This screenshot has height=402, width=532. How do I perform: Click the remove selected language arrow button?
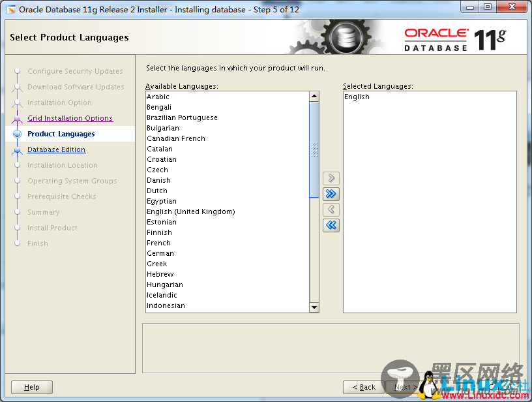pyautogui.click(x=331, y=209)
